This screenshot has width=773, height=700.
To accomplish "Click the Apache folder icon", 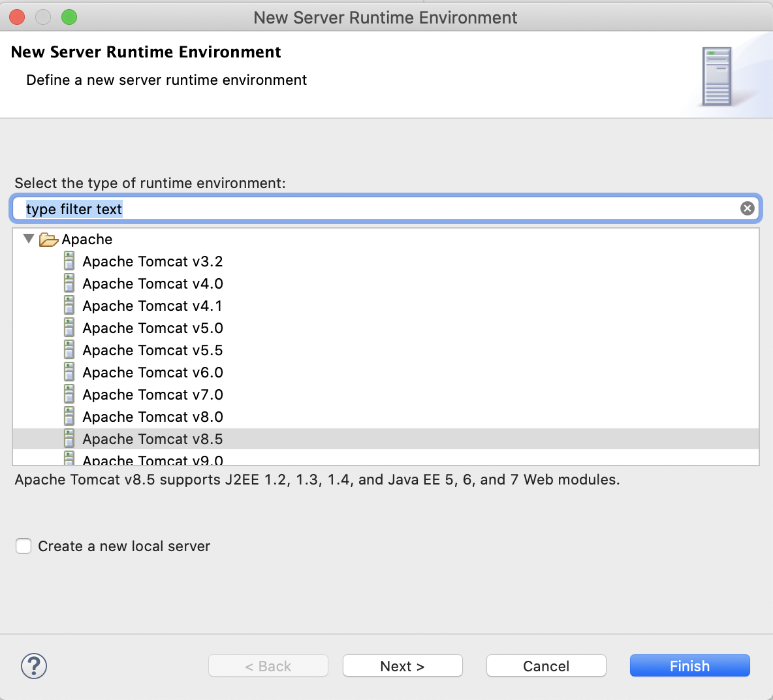I will tap(49, 240).
